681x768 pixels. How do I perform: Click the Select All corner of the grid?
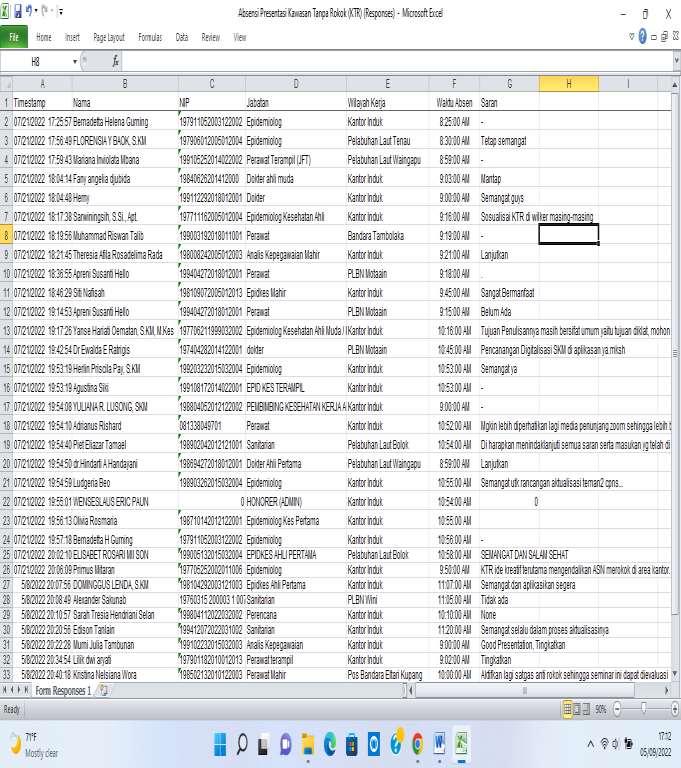click(6, 84)
